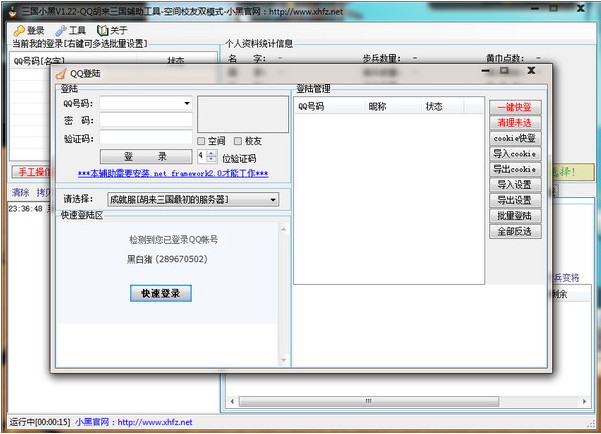This screenshot has height=434, width=601.
Task: Close the QQ登陆 dialog
Action: coord(531,71)
